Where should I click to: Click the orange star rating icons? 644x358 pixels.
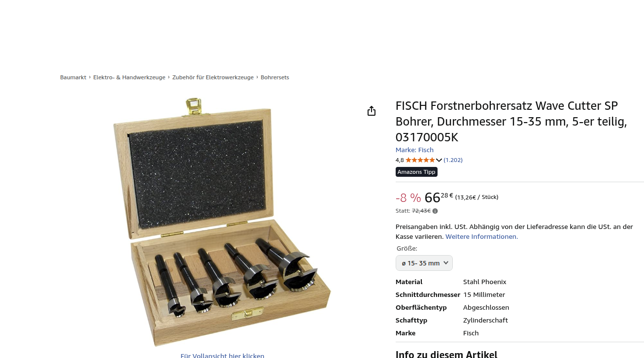pyautogui.click(x=420, y=160)
